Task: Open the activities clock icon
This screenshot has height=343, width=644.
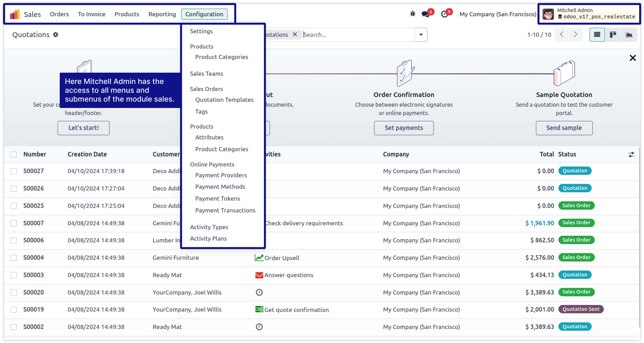Action: 444,14
